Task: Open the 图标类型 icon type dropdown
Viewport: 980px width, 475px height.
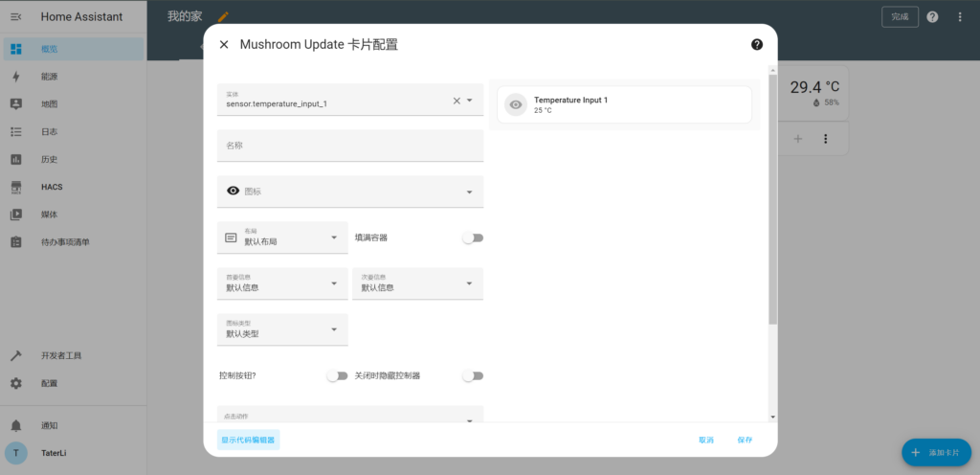Action: (282, 329)
